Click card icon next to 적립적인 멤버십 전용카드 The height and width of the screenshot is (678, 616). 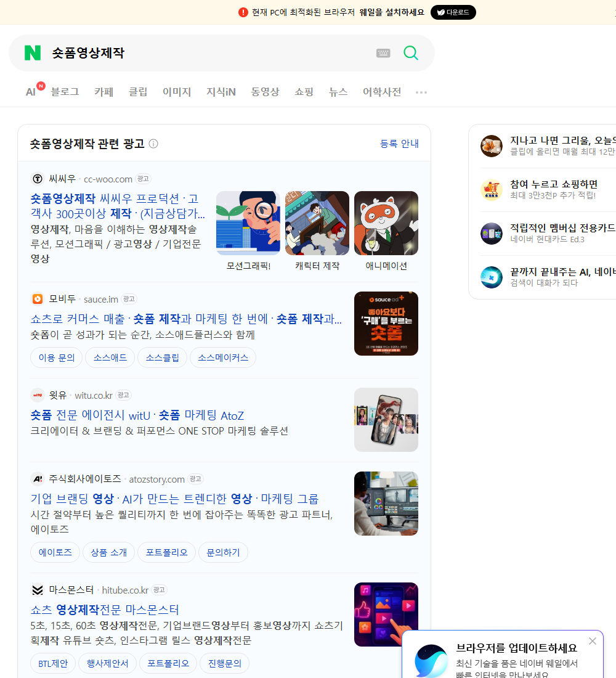[x=492, y=234]
